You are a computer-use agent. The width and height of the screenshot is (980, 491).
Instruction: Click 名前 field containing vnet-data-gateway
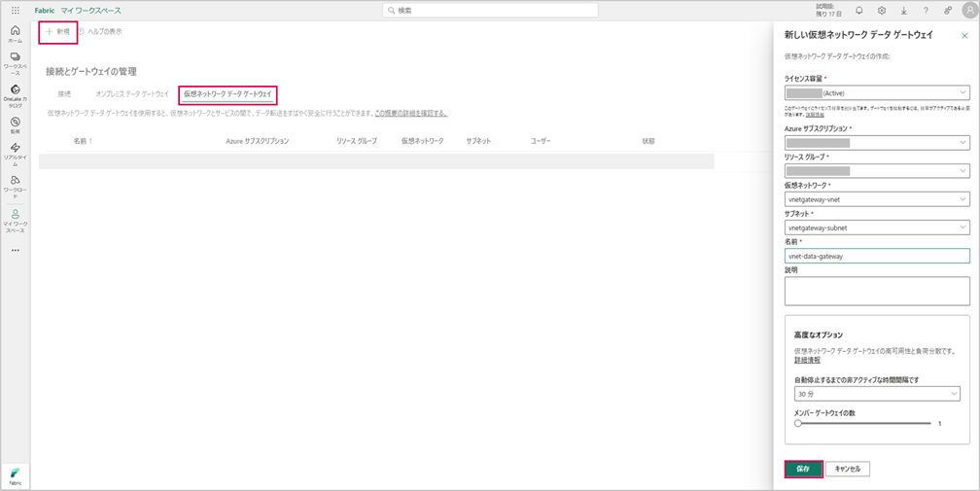(x=877, y=256)
